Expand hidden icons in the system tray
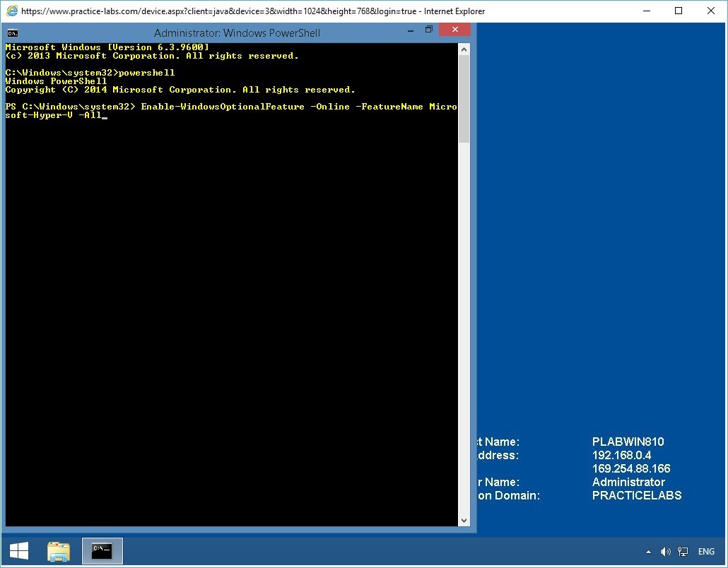This screenshot has height=568, width=728. pos(648,551)
